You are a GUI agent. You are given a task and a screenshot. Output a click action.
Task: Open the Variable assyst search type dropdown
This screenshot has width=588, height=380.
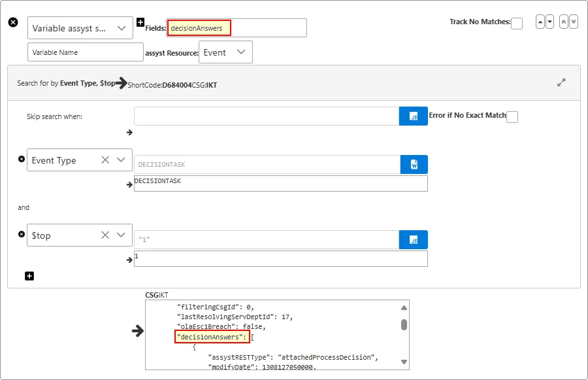[x=121, y=28]
